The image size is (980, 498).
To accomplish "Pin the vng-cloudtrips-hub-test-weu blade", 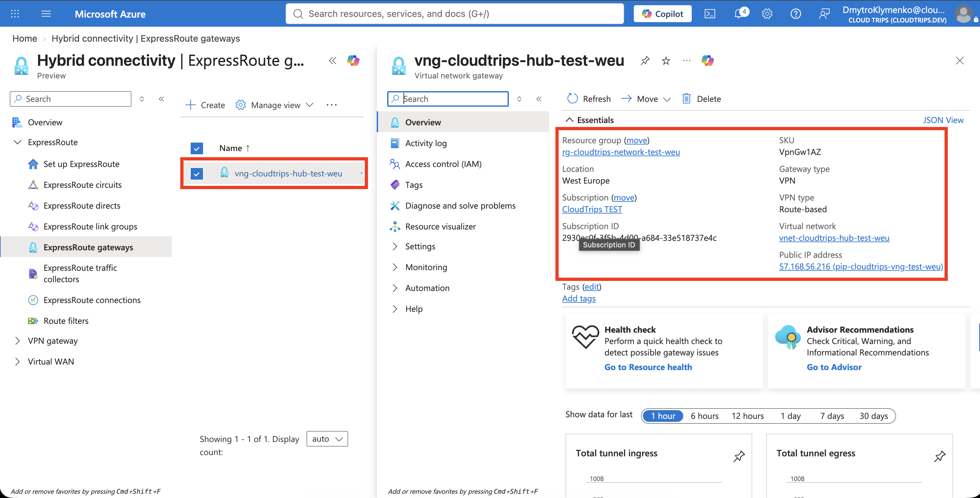I will click(x=645, y=61).
